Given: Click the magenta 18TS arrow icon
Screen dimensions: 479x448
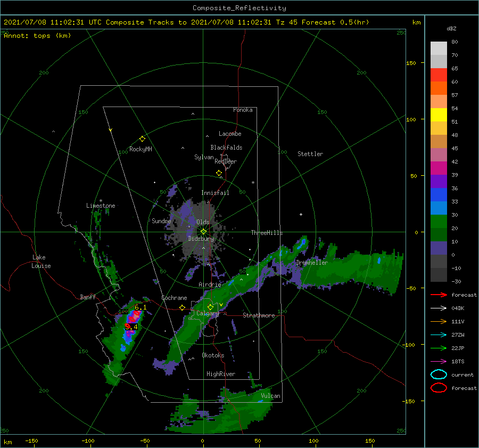Looking at the screenshot, I should 439,362.
